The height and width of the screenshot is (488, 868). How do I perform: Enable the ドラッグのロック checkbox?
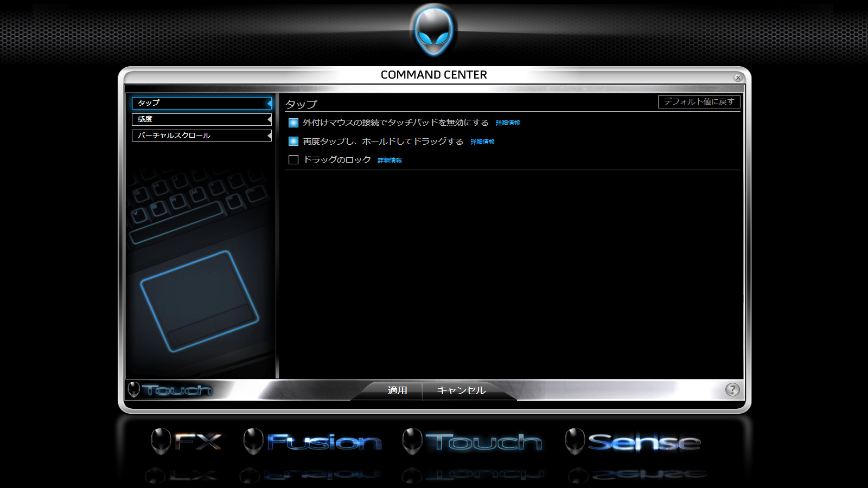(x=293, y=160)
